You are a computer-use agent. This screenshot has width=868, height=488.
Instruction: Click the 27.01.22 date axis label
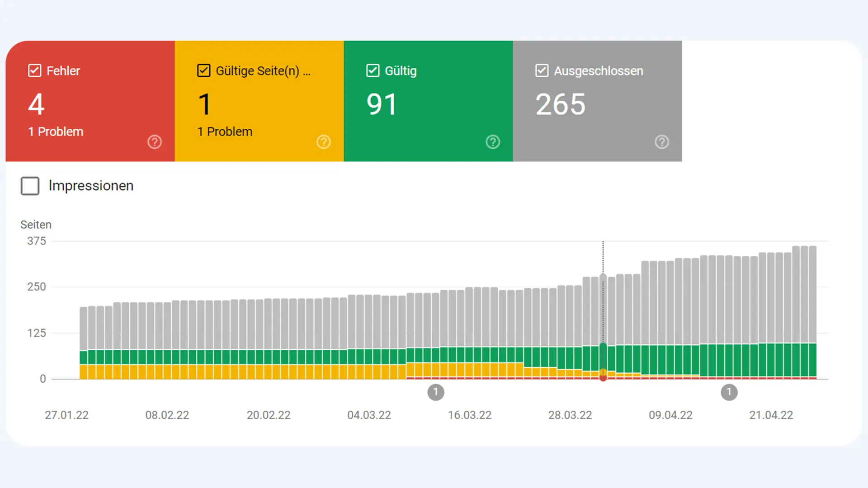[67, 415]
